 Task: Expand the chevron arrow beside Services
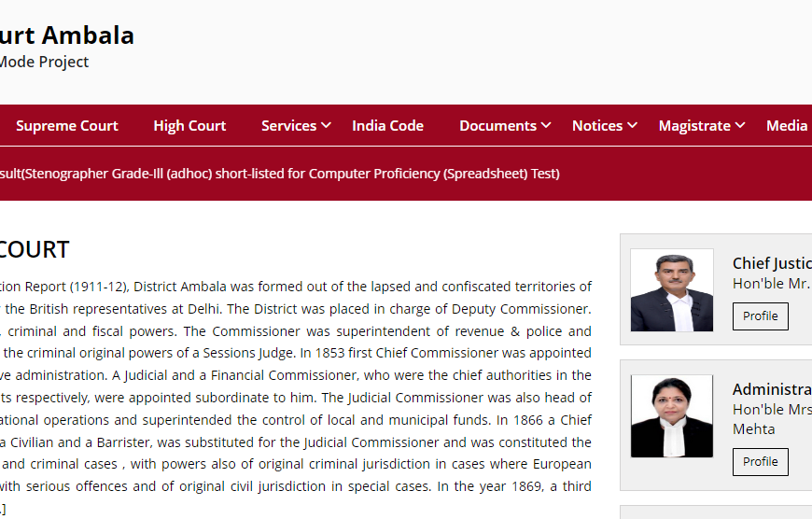coord(326,125)
